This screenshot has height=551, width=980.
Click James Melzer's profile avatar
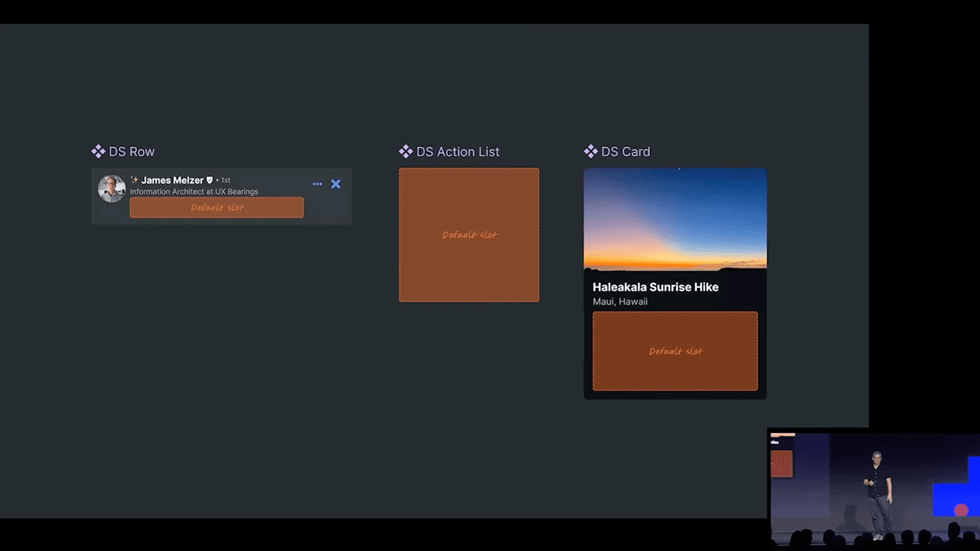coord(112,188)
